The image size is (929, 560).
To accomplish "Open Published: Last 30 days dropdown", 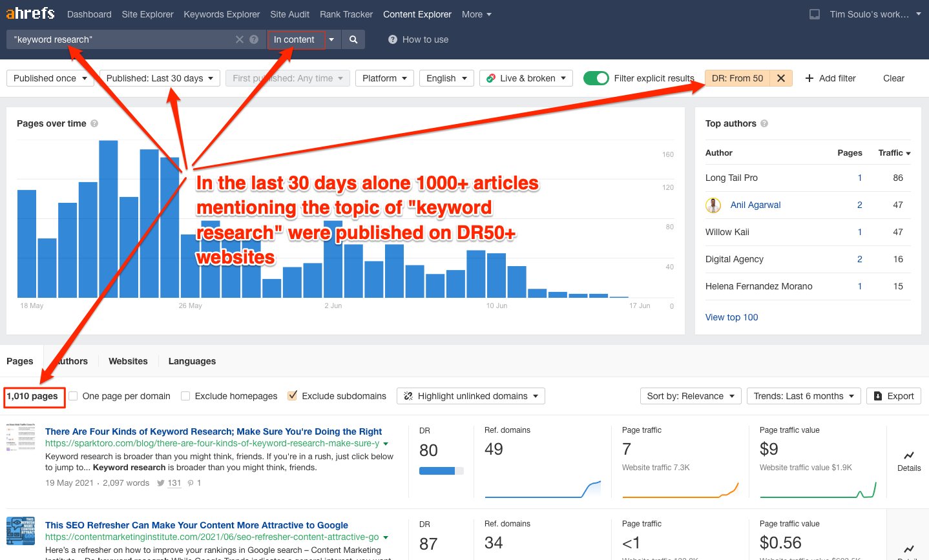I will pyautogui.click(x=160, y=78).
